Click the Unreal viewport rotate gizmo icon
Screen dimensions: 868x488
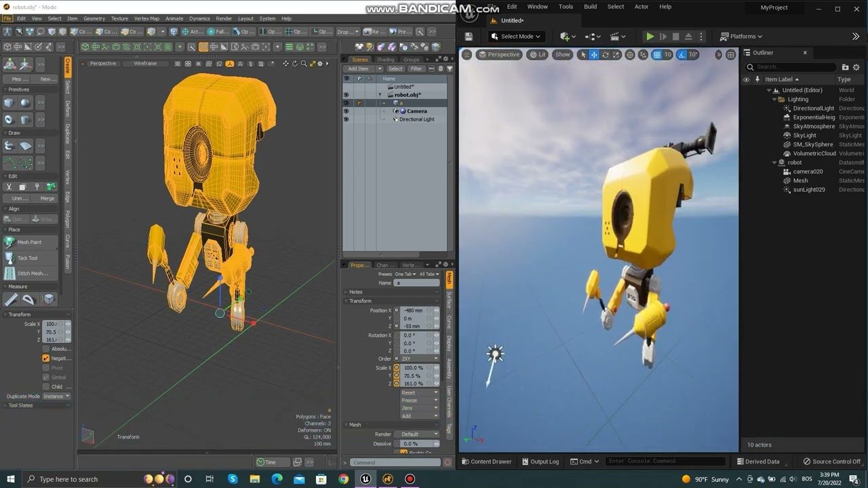(x=605, y=55)
